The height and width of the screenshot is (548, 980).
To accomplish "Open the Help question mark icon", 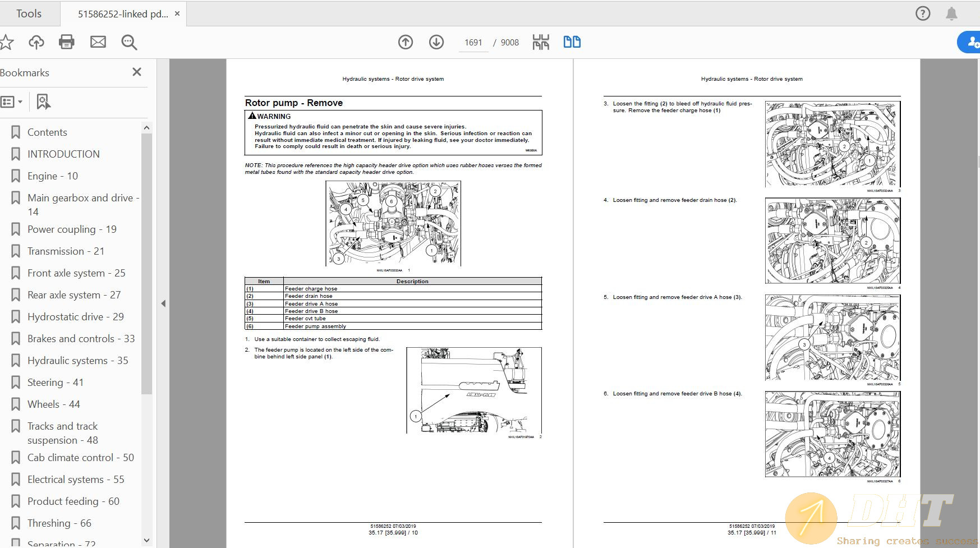I will click(x=923, y=13).
